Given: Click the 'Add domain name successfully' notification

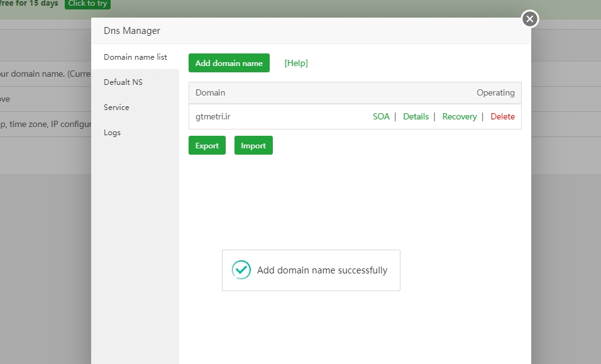Looking at the screenshot, I should tap(322, 270).
